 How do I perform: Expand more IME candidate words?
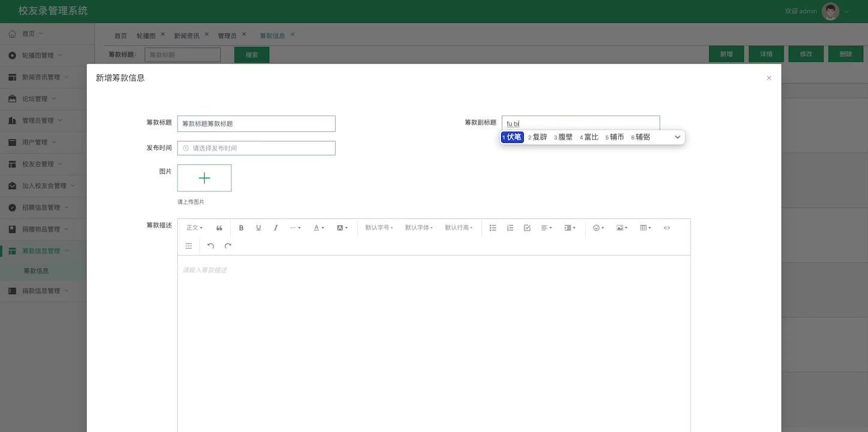[x=677, y=137]
